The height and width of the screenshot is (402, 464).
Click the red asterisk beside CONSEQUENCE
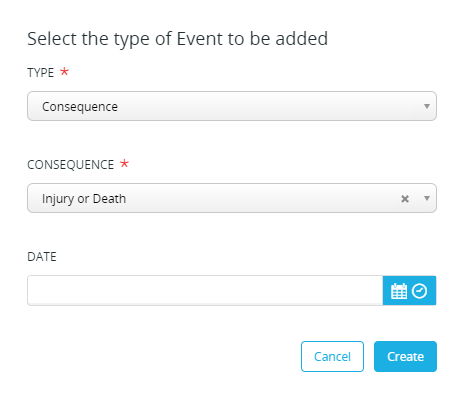pyautogui.click(x=124, y=163)
